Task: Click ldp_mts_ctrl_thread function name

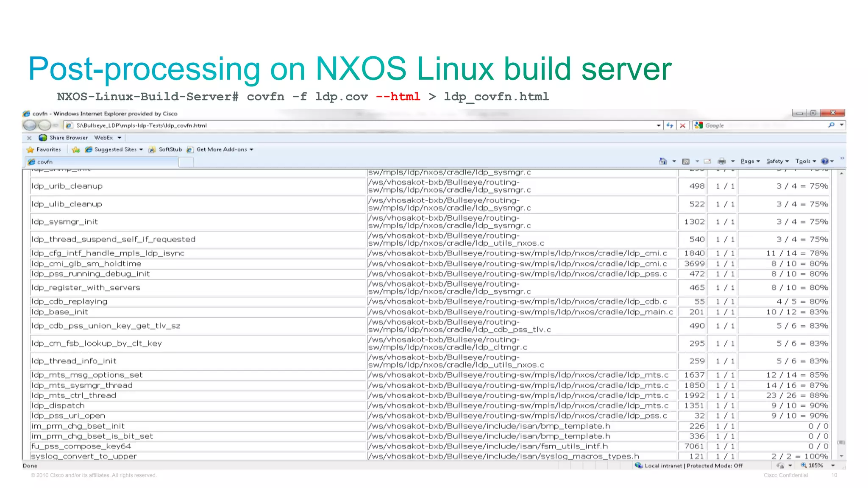Action: click(73, 395)
